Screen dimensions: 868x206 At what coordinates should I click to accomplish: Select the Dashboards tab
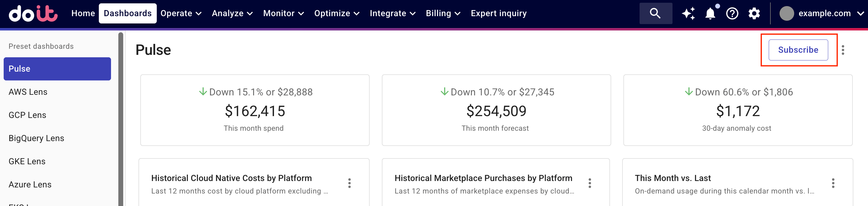click(128, 13)
